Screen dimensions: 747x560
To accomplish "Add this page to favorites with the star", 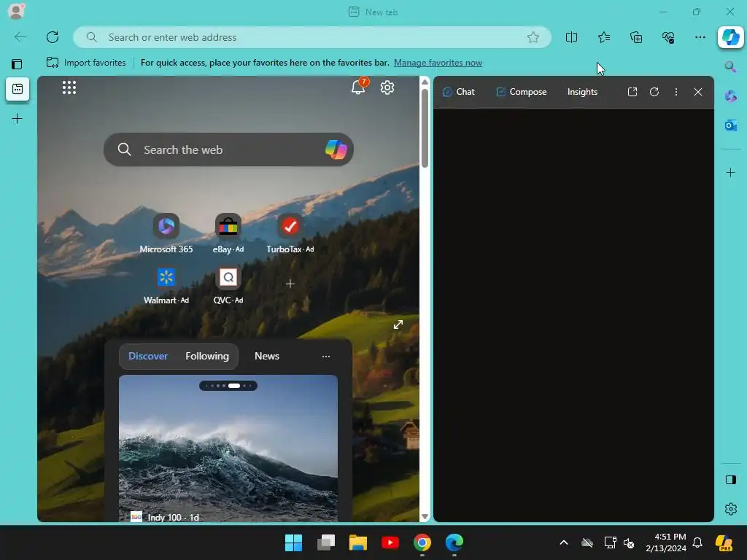I will pyautogui.click(x=533, y=37).
